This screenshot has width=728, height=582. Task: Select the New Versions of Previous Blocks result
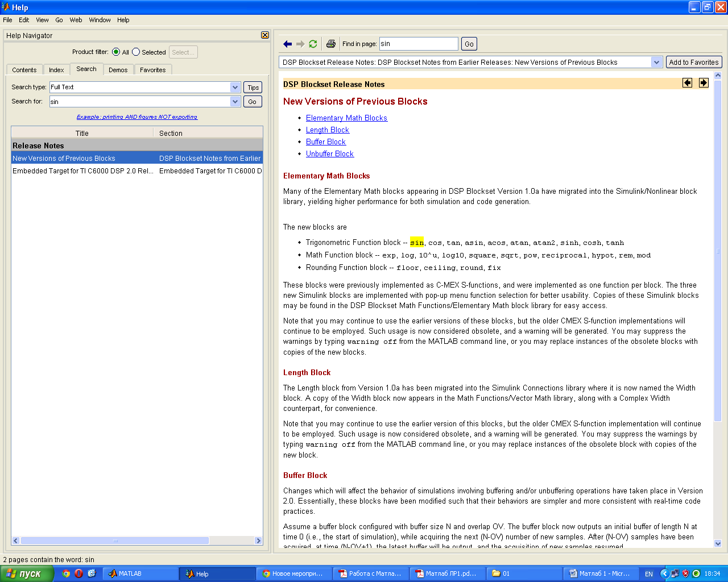pos(137,158)
